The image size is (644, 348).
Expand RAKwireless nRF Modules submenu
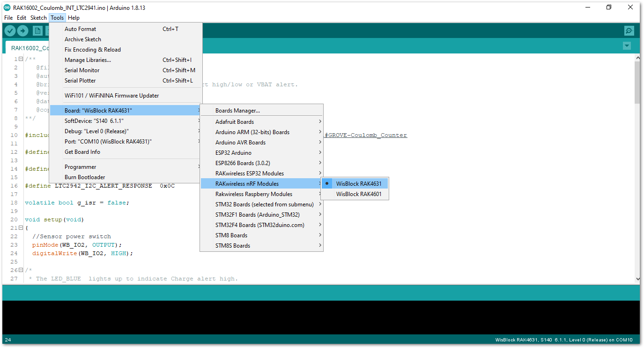point(261,184)
